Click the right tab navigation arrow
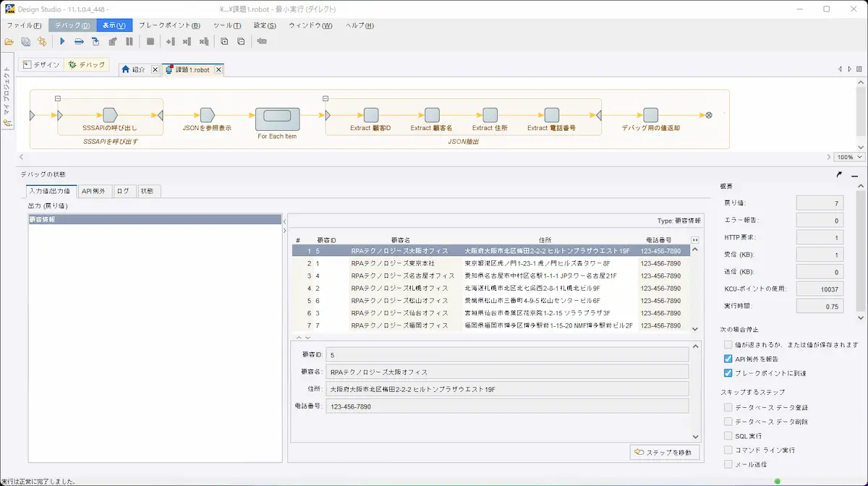This screenshot has height=486, width=868. point(848,69)
